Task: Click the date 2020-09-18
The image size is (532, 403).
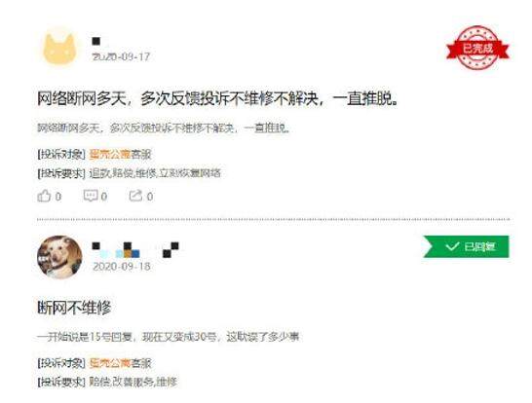Action: tap(122, 266)
